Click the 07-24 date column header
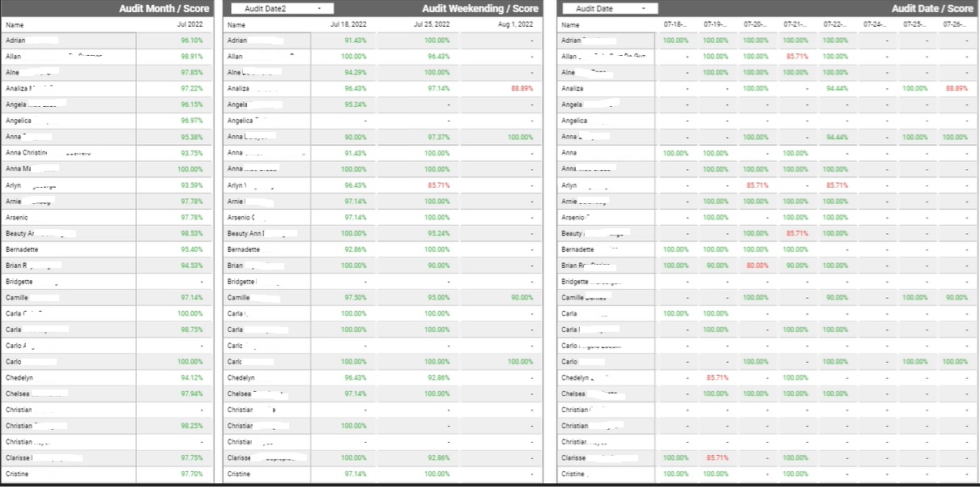 (875, 25)
